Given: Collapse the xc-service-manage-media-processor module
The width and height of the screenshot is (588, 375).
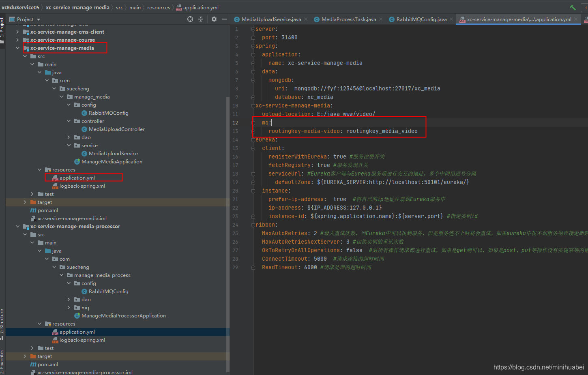Looking at the screenshot, I should (17, 226).
